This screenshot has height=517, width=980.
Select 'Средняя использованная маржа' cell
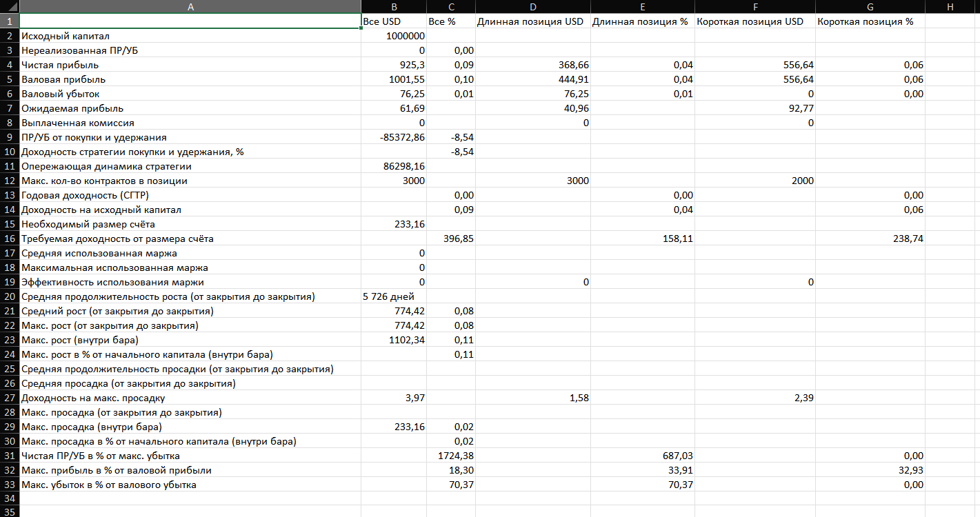pyautogui.click(x=190, y=253)
